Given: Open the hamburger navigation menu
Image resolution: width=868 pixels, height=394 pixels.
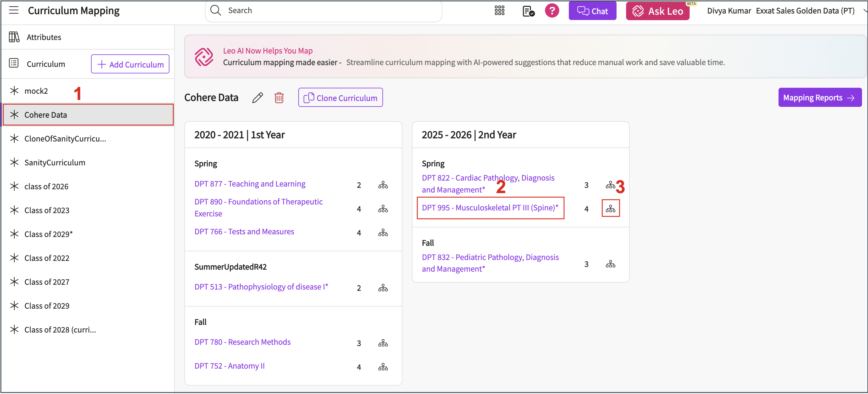Looking at the screenshot, I should point(13,10).
